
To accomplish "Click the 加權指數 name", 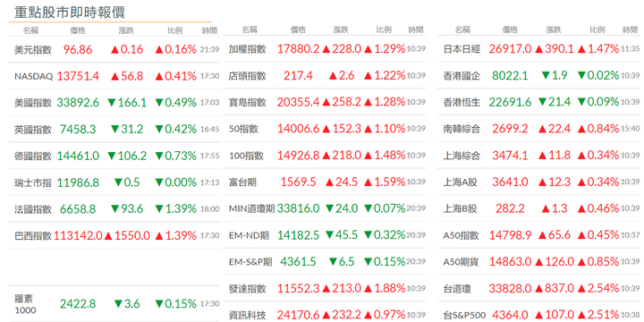I will click(247, 49).
